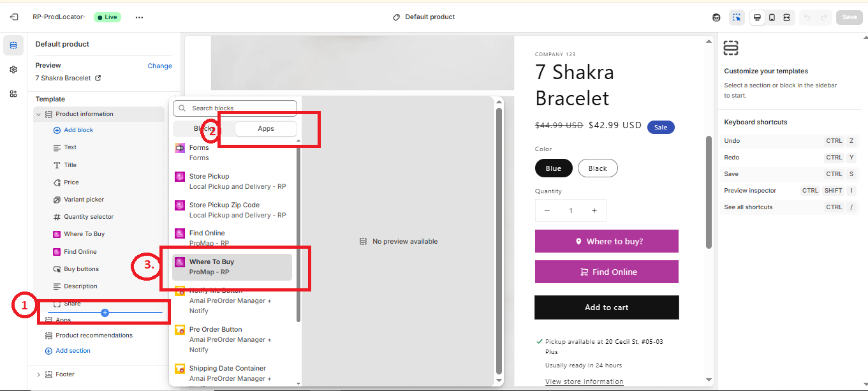Viewport: 868px width, 391px height.
Task: Open the three-dot more actions menu
Action: click(x=139, y=17)
